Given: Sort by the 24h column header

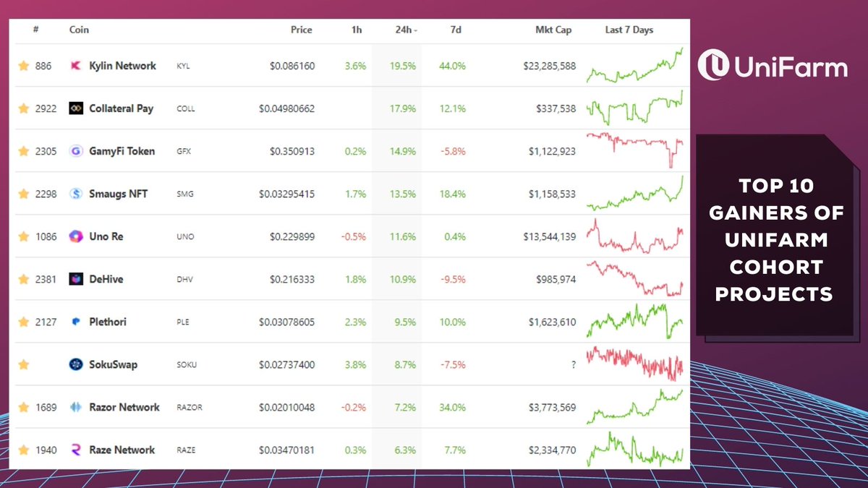Looking at the screenshot, I should [x=406, y=30].
